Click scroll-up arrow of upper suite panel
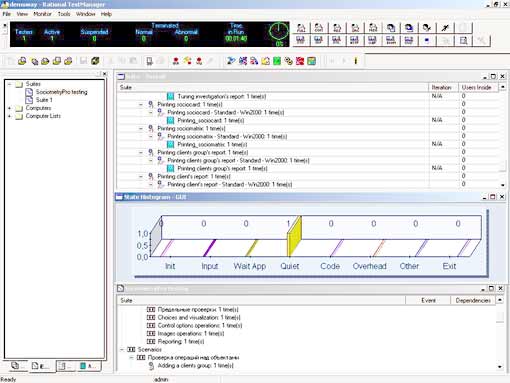 click(503, 87)
